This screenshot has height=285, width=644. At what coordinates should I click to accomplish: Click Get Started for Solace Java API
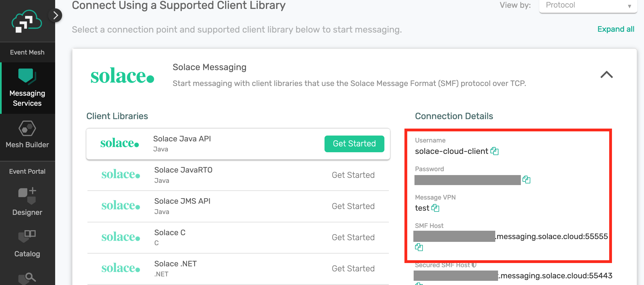(x=354, y=144)
